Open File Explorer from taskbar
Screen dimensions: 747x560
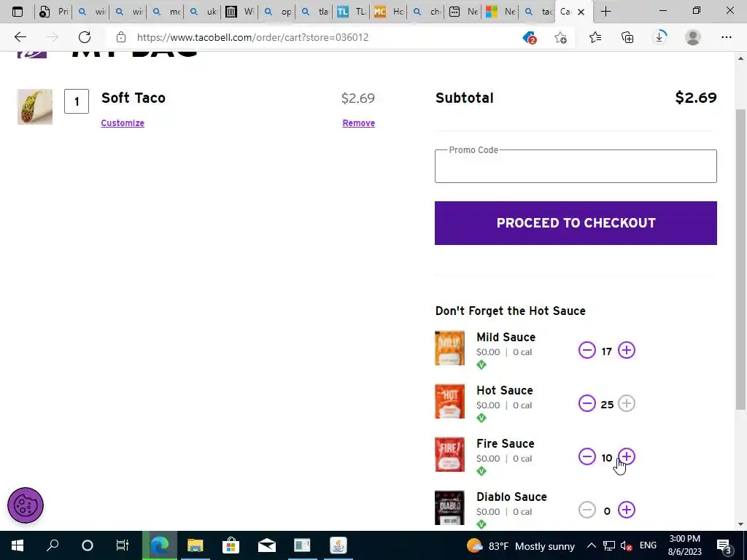click(195, 545)
